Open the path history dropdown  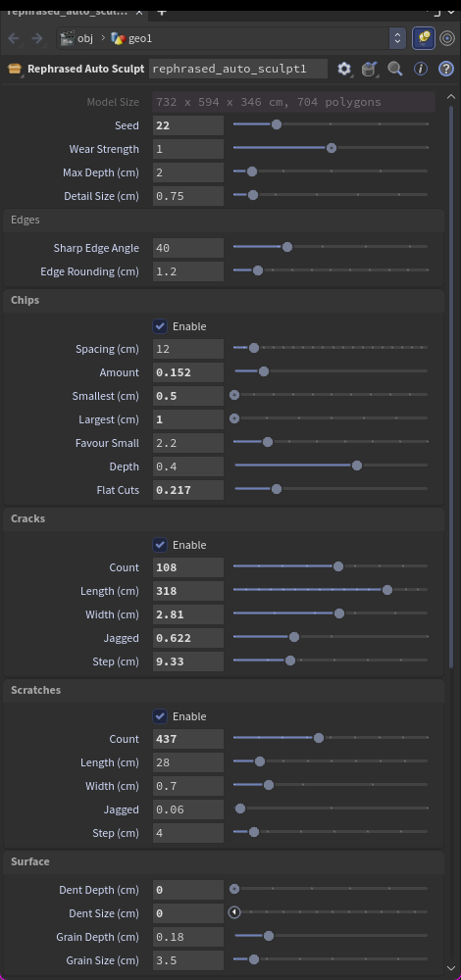[x=397, y=38]
